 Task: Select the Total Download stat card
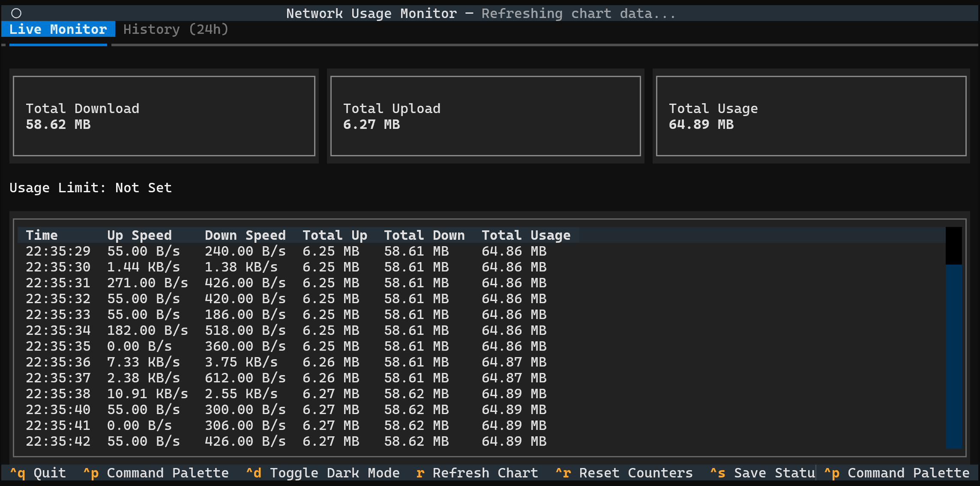pos(164,116)
